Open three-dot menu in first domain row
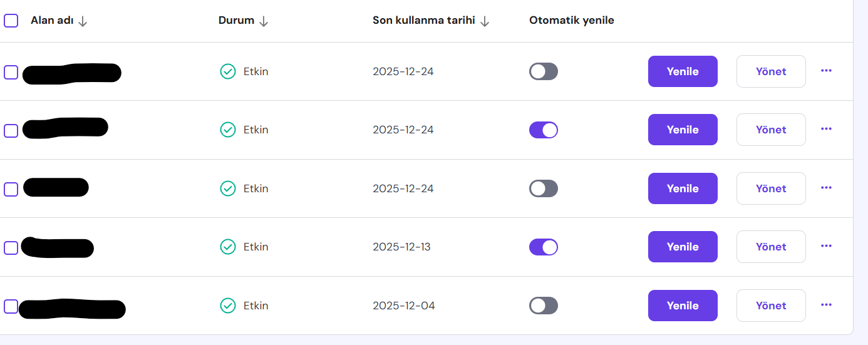The height and width of the screenshot is (345, 868). point(826,71)
